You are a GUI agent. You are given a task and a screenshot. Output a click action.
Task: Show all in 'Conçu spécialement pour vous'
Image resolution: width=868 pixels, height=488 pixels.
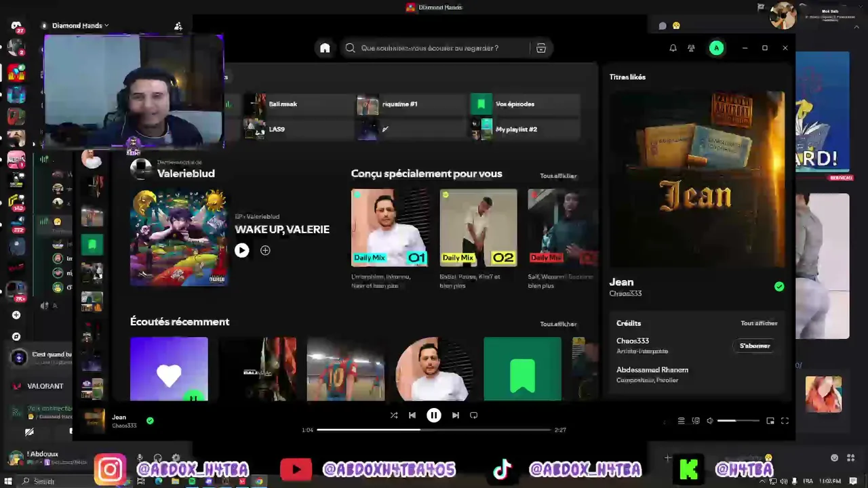click(558, 176)
